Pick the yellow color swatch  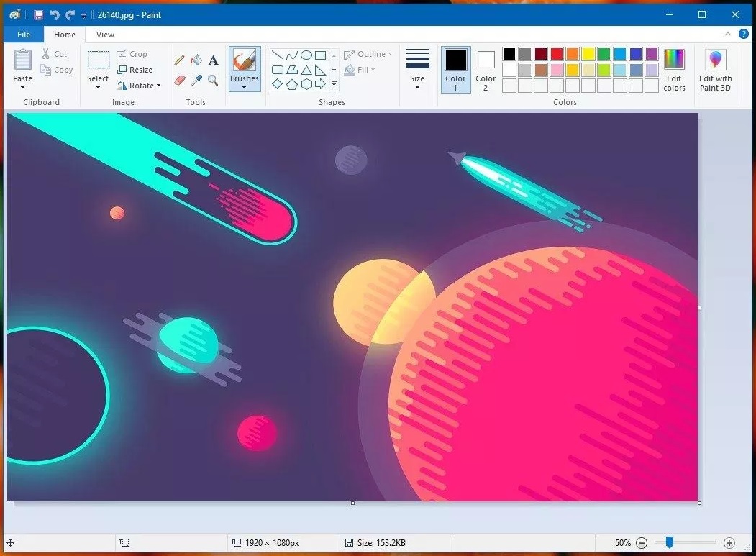(588, 54)
